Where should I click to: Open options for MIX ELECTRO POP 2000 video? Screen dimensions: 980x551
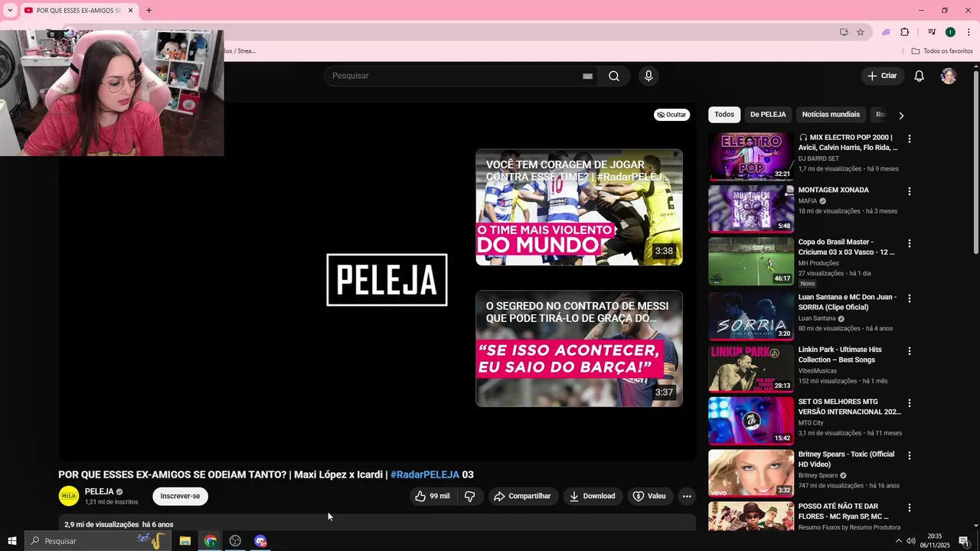[x=910, y=139]
